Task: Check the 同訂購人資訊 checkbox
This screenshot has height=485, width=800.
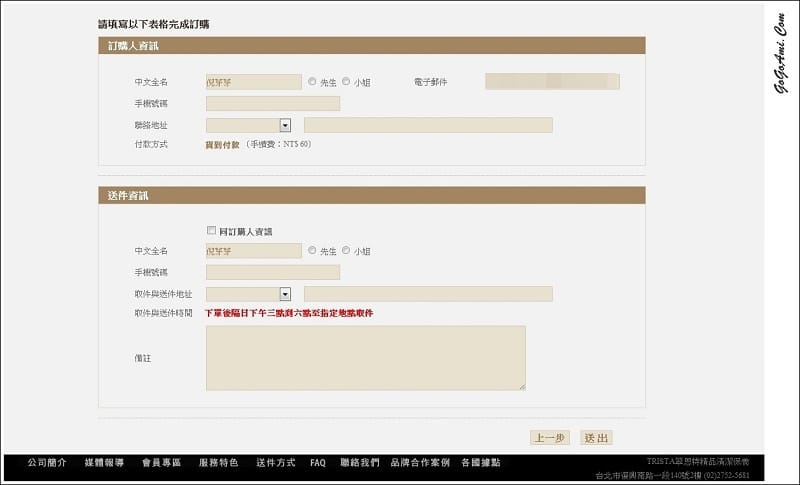Action: click(211, 231)
